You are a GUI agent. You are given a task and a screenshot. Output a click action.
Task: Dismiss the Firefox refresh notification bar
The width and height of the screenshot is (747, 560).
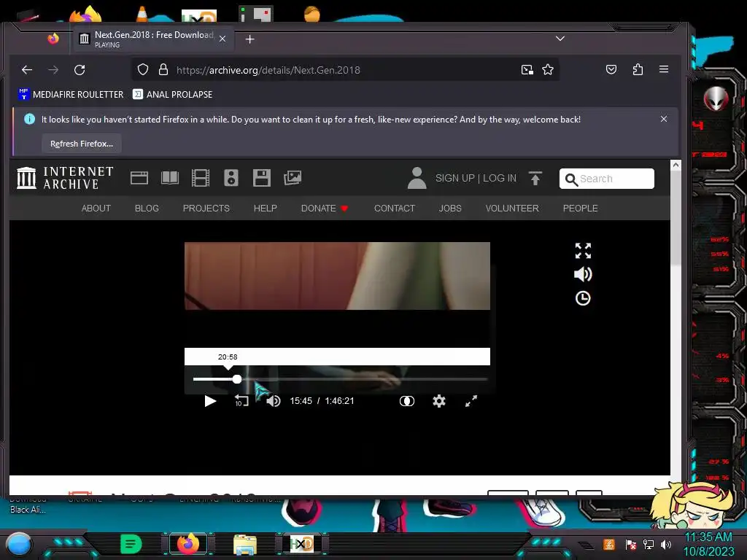pyautogui.click(x=664, y=119)
